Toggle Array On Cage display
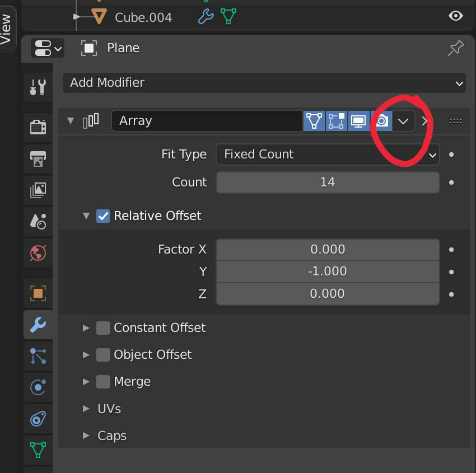The height and width of the screenshot is (473, 476). pyautogui.click(x=314, y=121)
